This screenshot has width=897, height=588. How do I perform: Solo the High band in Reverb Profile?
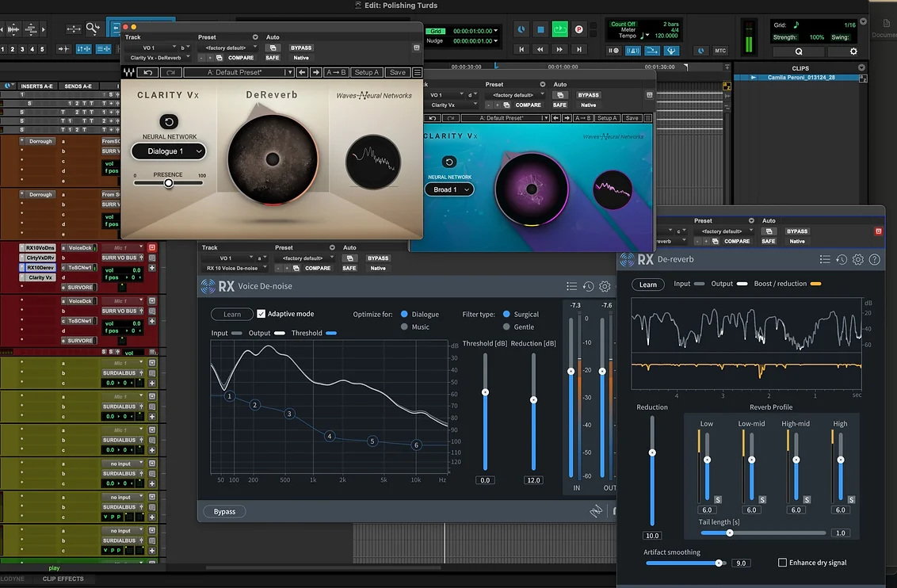pyautogui.click(x=851, y=500)
